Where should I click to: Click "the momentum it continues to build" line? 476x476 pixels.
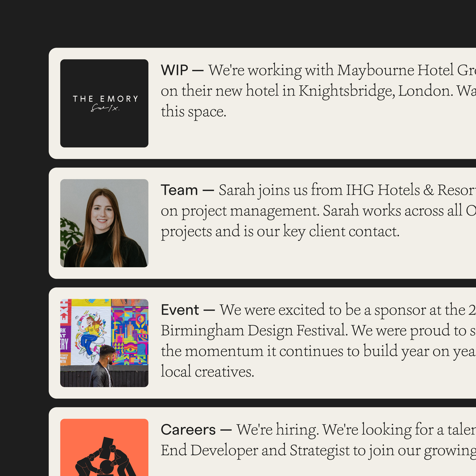coord(318,351)
